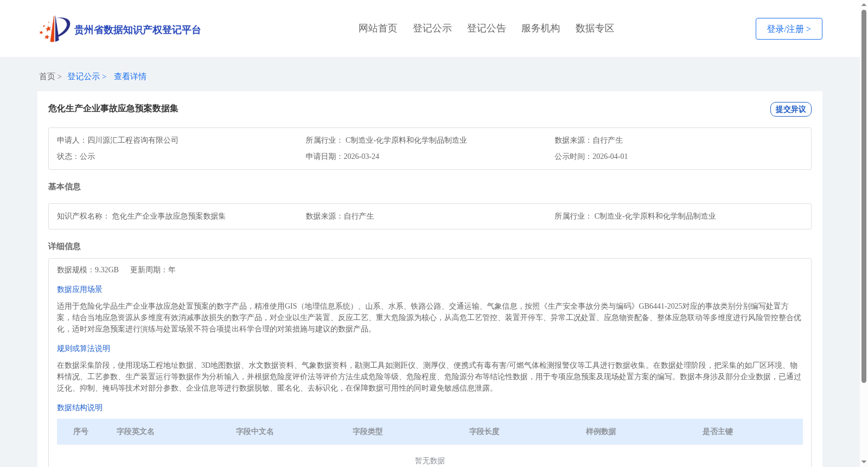Click 暂无数据 empty table message
The width and height of the screenshot is (868, 467).
430,461
